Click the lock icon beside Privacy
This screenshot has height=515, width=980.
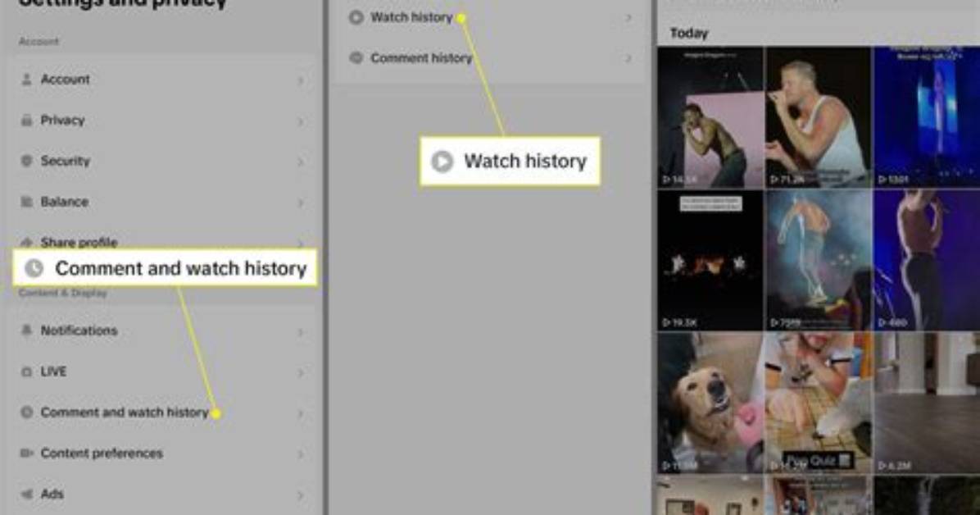point(26,121)
